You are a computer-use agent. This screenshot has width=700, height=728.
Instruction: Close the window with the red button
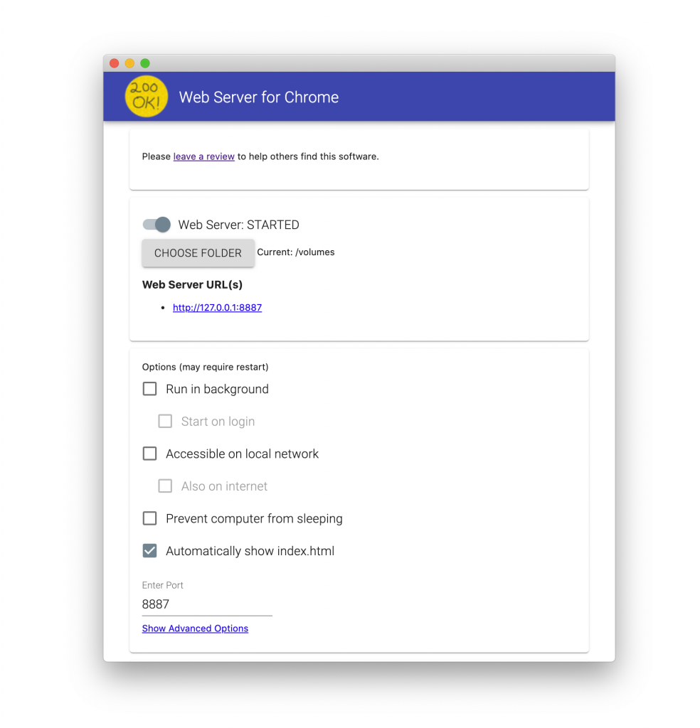(115, 63)
